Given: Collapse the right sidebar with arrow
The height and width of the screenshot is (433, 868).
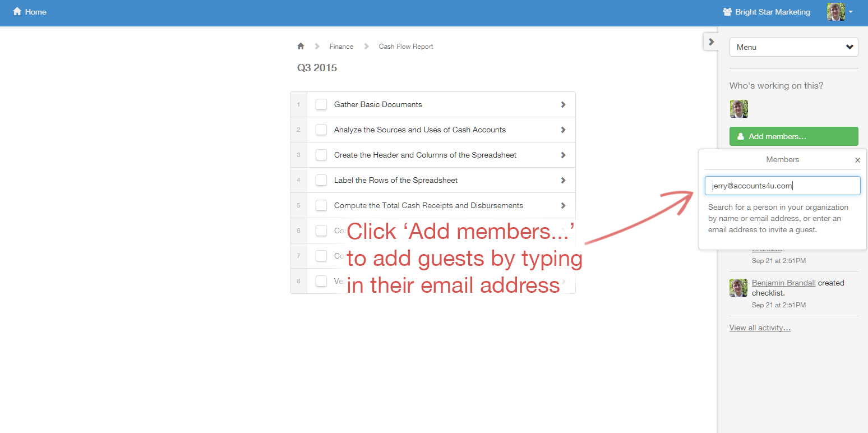Looking at the screenshot, I should [x=711, y=42].
